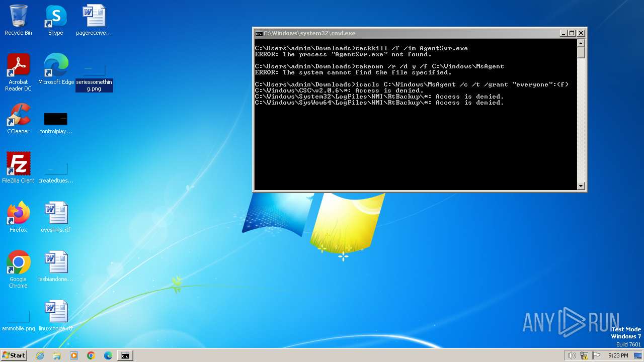
Task: Click the icacls command line
Action: click(x=412, y=84)
